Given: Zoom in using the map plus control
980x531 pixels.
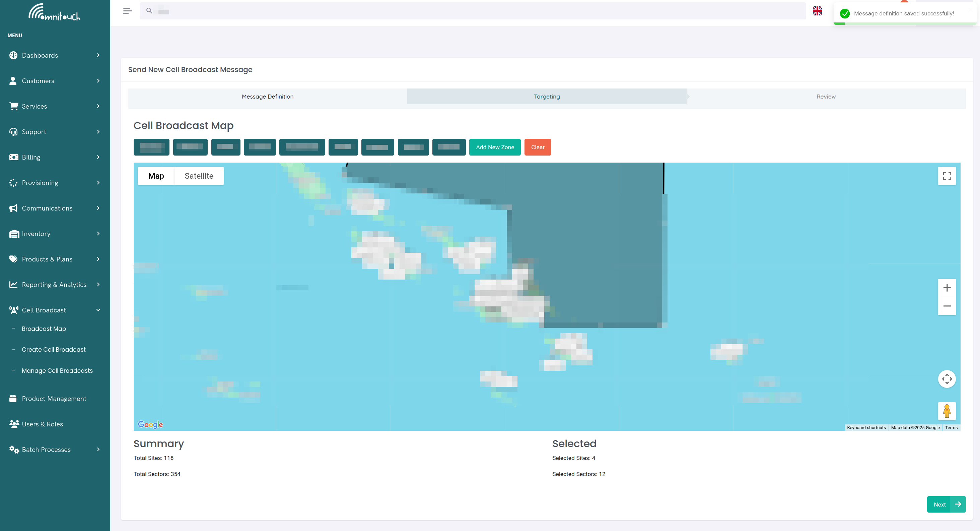Looking at the screenshot, I should click(947, 287).
